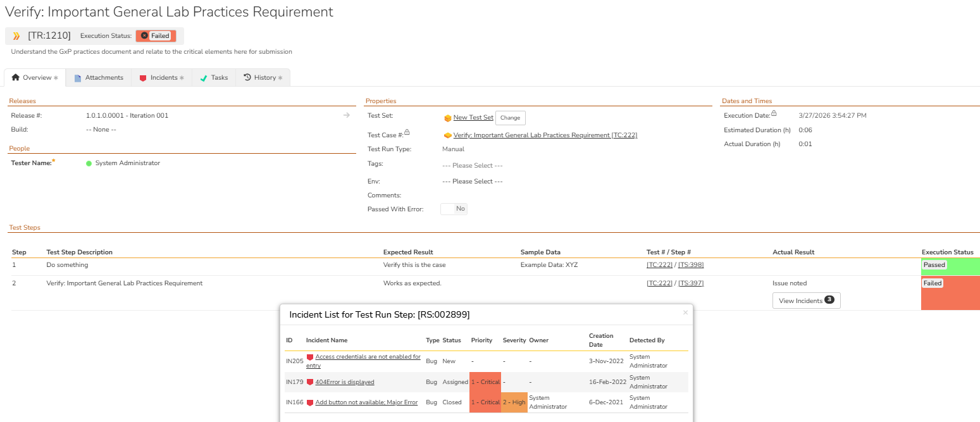Open the Tags dropdown selector
This screenshot has height=422, width=980.
pos(472,166)
